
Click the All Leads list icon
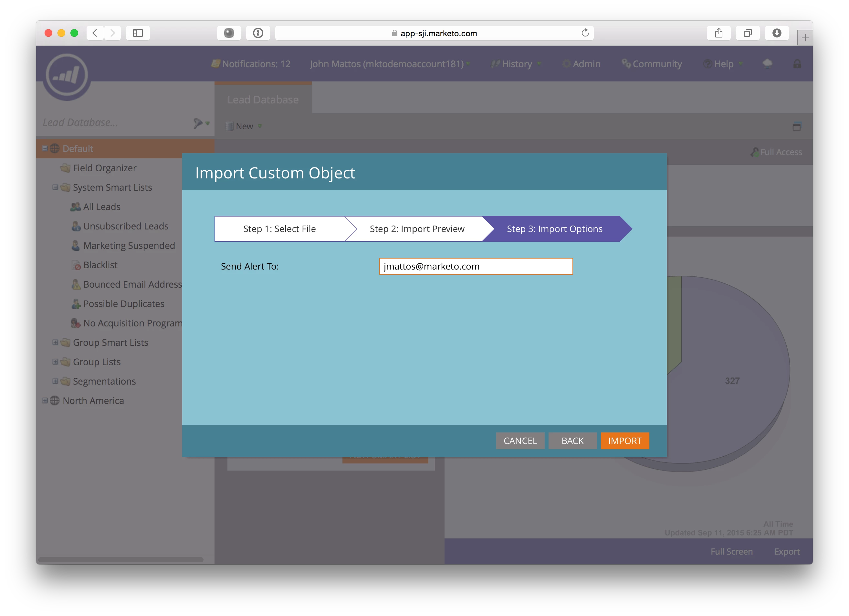point(76,207)
